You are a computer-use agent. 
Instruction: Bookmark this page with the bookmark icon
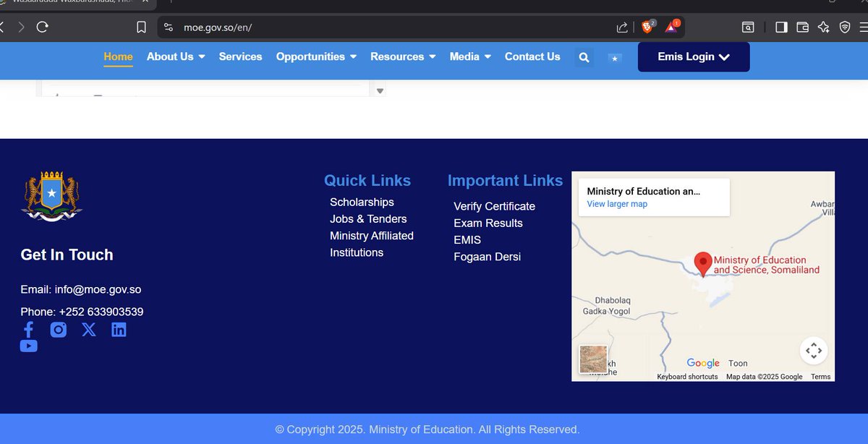click(x=142, y=27)
